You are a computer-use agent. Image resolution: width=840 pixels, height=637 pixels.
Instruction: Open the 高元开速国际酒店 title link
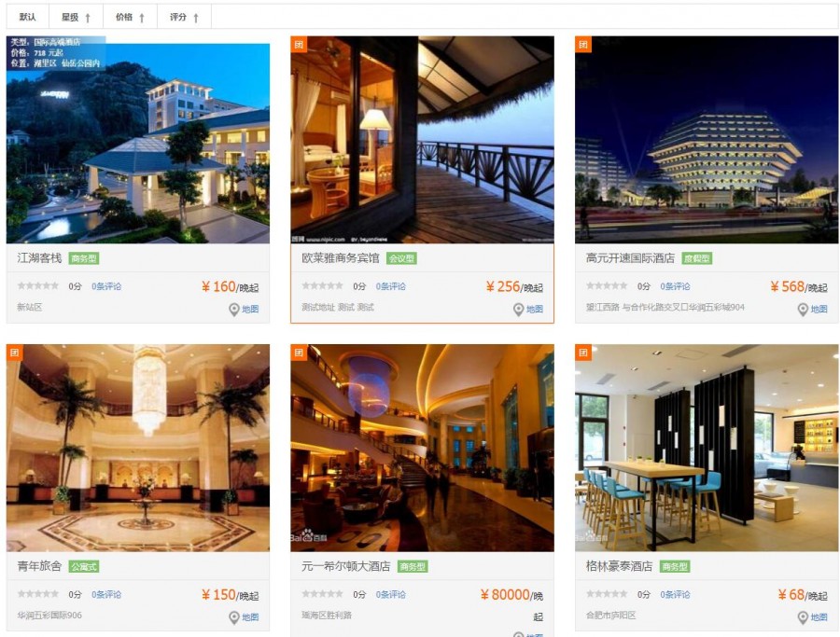tap(630, 258)
